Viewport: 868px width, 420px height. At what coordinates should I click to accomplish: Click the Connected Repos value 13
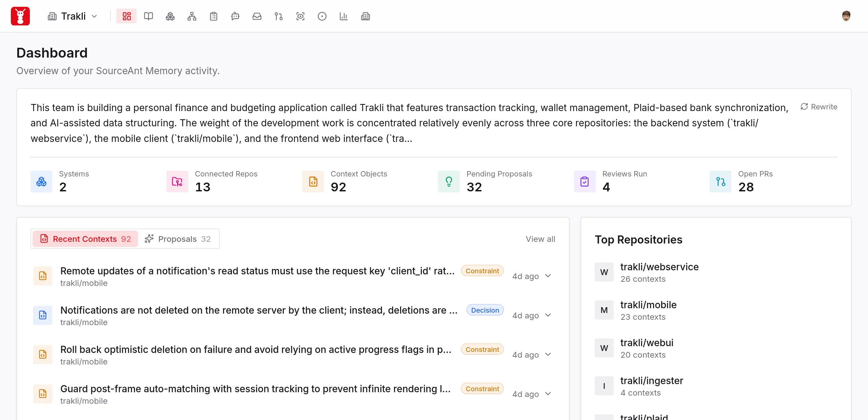pos(203,187)
